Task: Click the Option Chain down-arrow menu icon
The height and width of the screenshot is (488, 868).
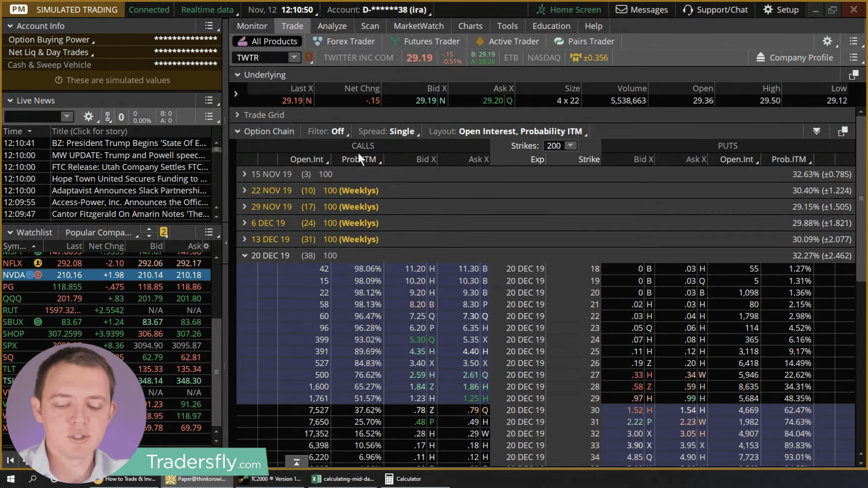Action: click(816, 131)
